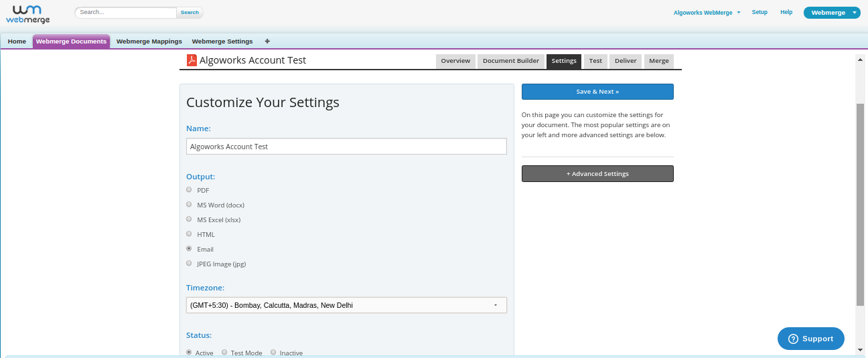868x358 pixels.
Task: Click the Support question mark icon
Action: (x=793, y=339)
